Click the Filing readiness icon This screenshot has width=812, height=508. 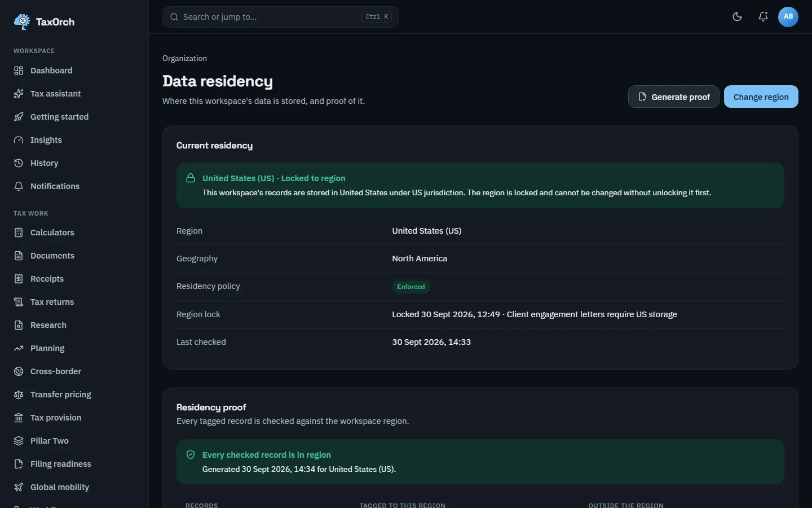19,464
